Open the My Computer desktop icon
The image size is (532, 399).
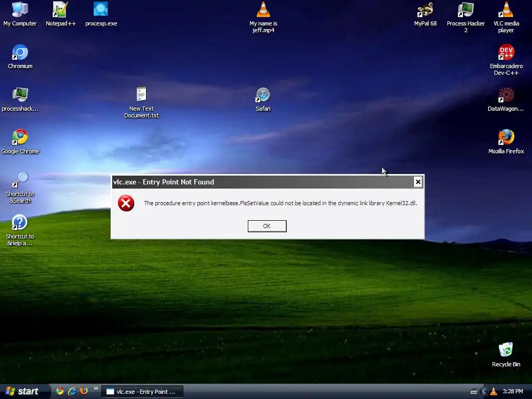click(20, 14)
